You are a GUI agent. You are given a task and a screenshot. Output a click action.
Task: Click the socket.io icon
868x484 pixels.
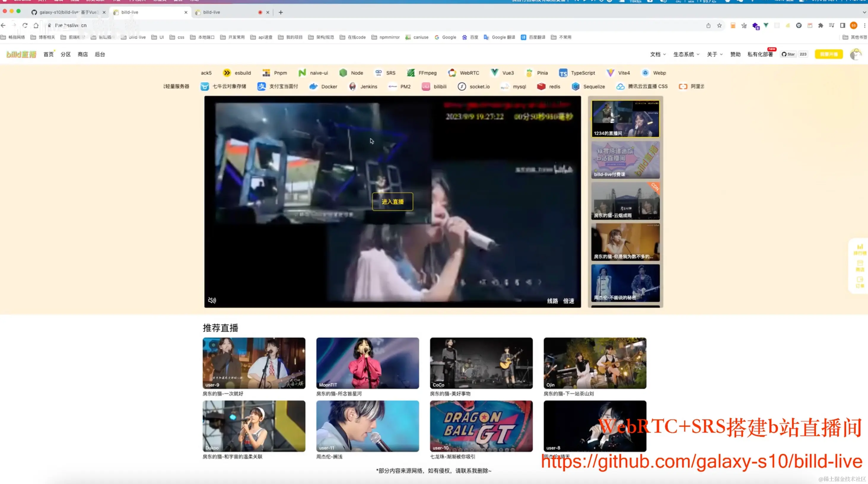[462, 87]
